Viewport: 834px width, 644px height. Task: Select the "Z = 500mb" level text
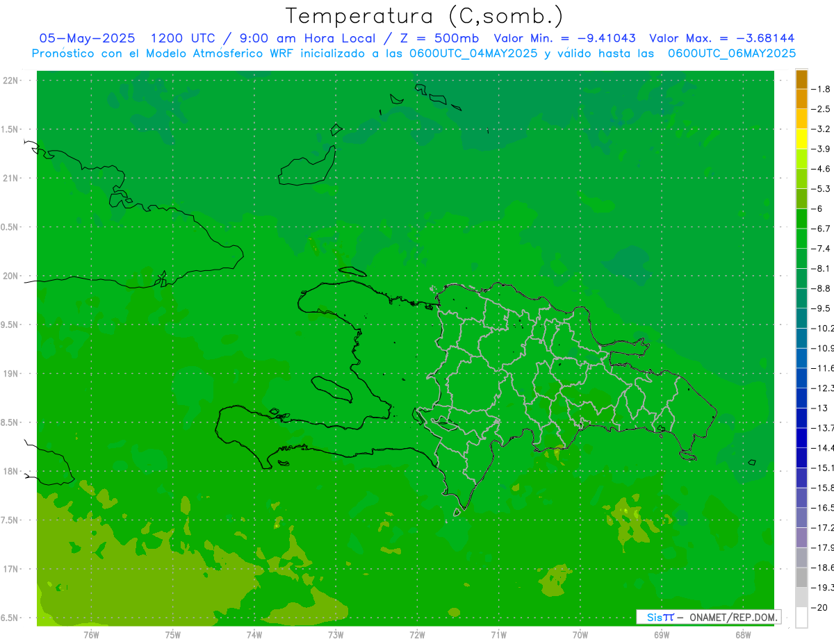[438, 38]
